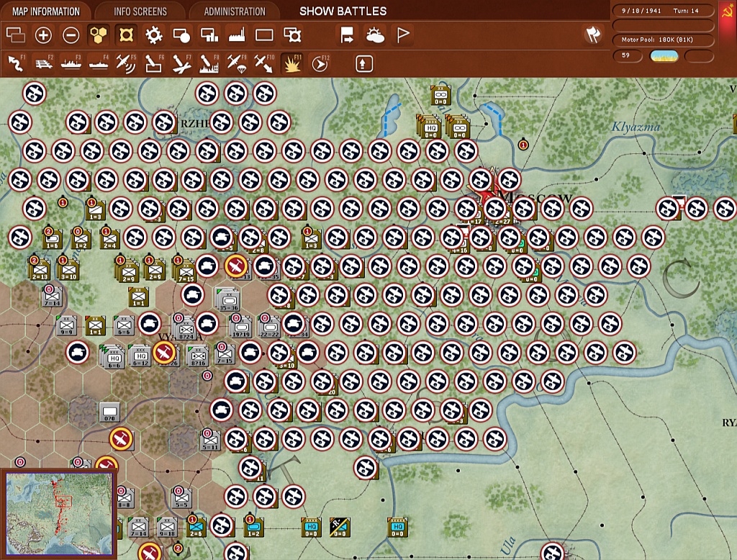
Task: Click the SHOW BATTLES mode title
Action: 343,12
